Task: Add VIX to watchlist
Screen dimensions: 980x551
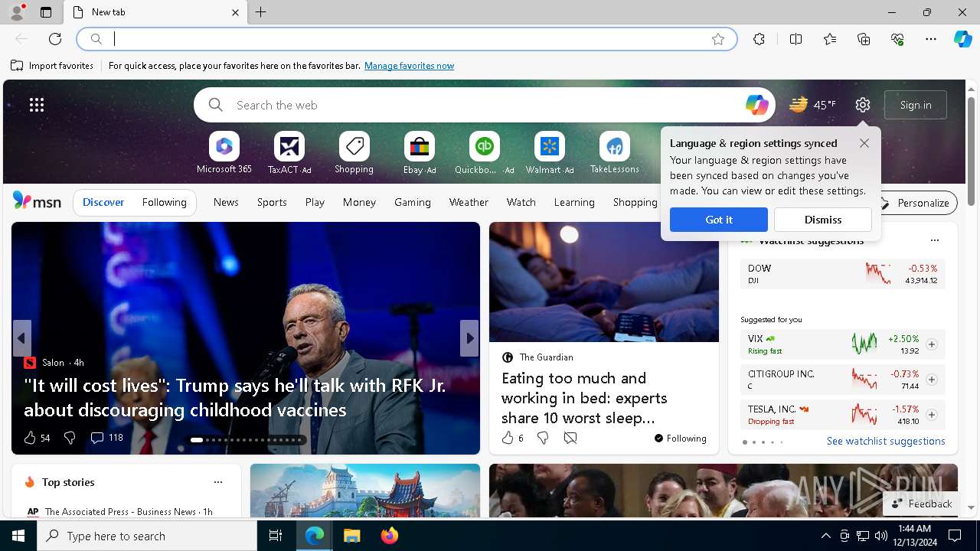Action: [x=932, y=344]
